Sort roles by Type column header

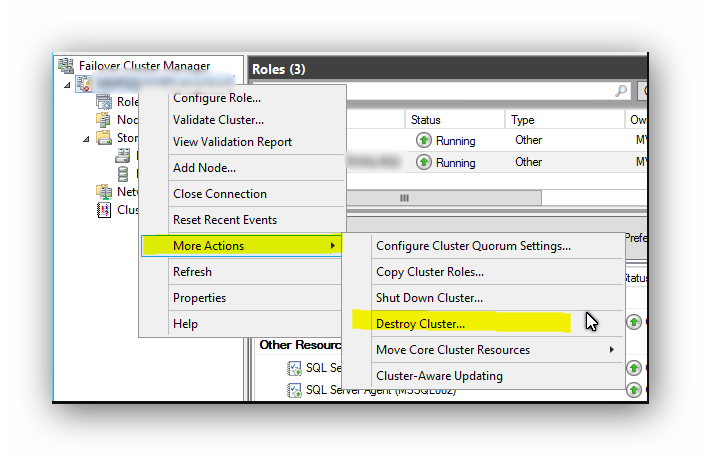point(564,120)
